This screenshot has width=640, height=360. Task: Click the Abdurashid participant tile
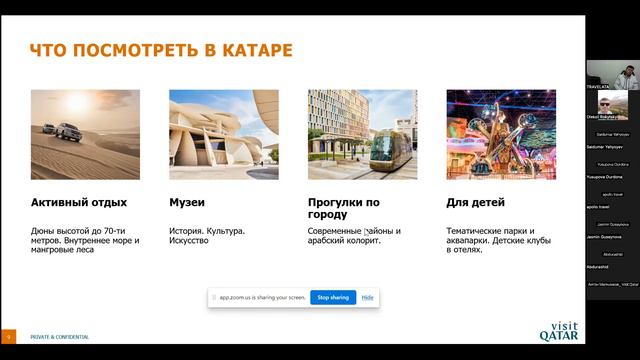tap(613, 255)
